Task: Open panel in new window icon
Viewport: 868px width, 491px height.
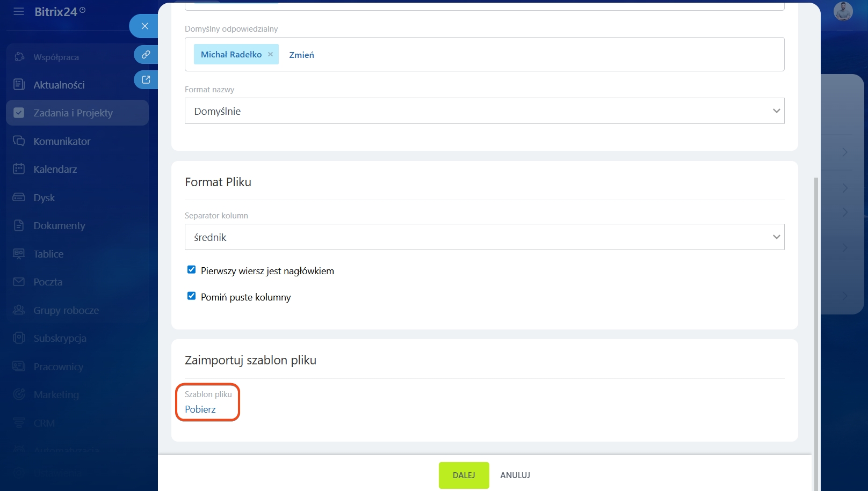Action: point(146,79)
